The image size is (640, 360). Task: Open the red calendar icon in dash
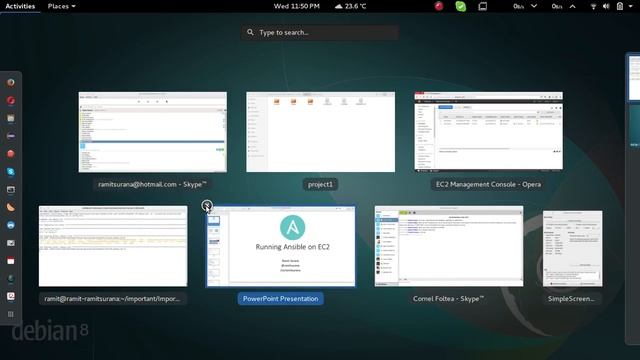[x=11, y=260]
